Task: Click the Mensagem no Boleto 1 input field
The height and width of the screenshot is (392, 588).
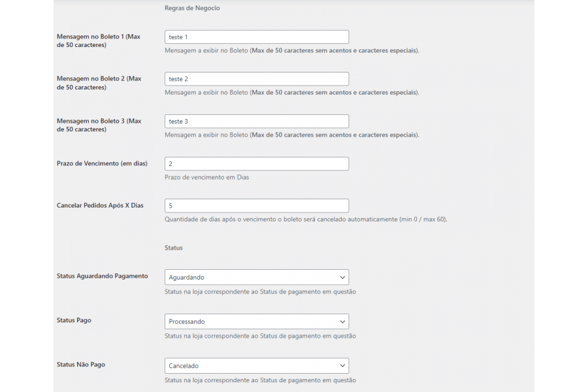Action: [257, 37]
